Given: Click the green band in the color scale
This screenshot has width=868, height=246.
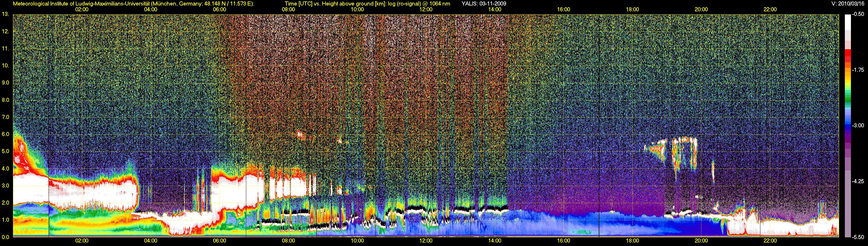Looking at the screenshot, I should point(847,99).
